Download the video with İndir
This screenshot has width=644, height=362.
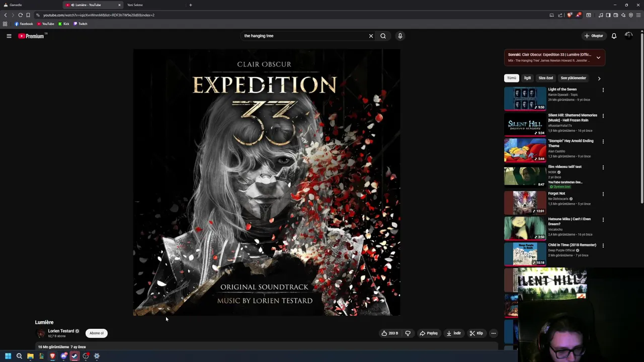pyautogui.click(x=453, y=333)
